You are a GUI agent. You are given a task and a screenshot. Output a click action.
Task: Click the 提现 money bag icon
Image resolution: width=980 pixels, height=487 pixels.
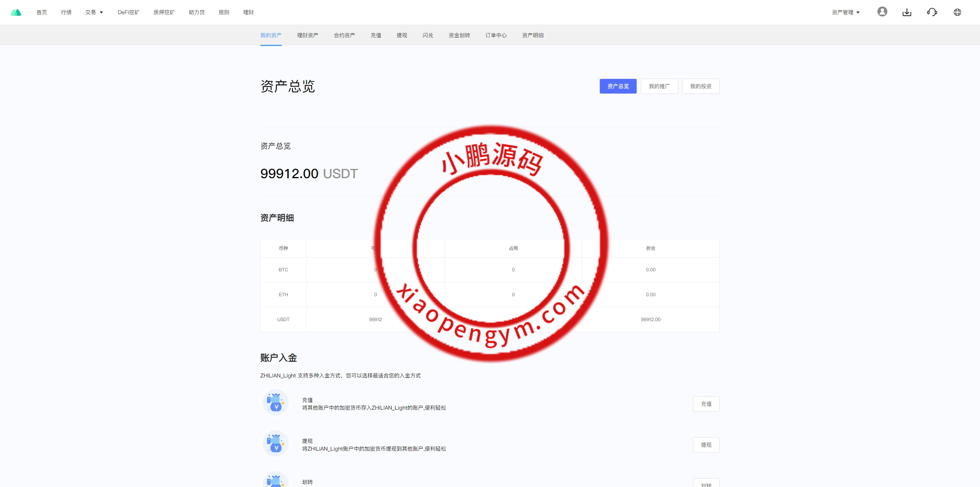tap(275, 444)
